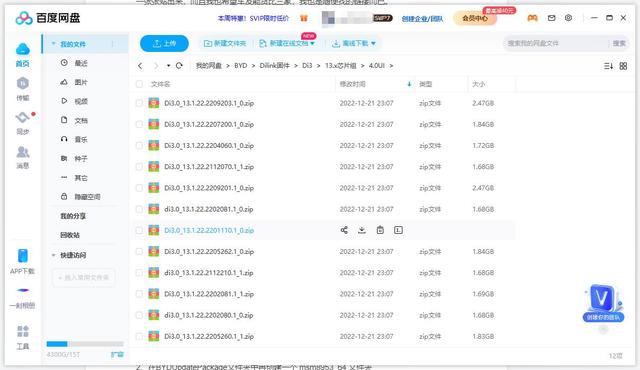Click the SVIP limited-time promo link

point(253,18)
